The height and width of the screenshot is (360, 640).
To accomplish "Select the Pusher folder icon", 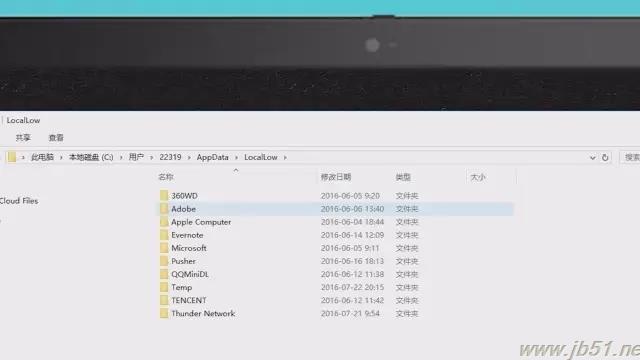I will click(x=164, y=261).
